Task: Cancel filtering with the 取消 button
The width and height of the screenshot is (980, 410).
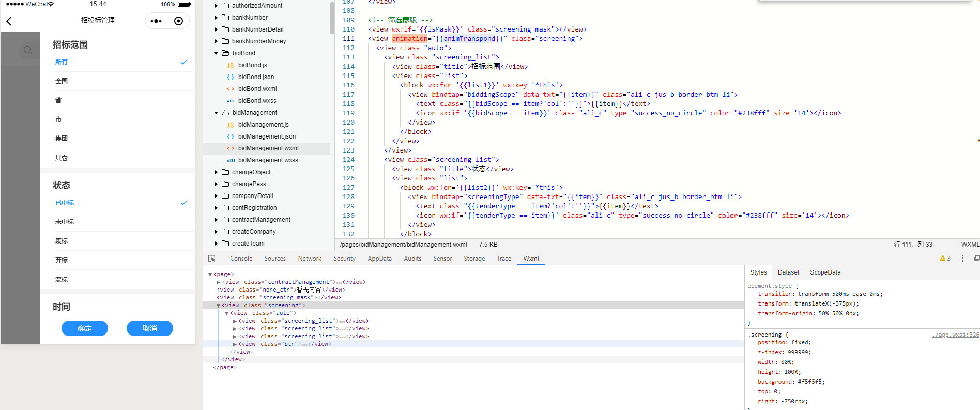Action: (x=150, y=328)
